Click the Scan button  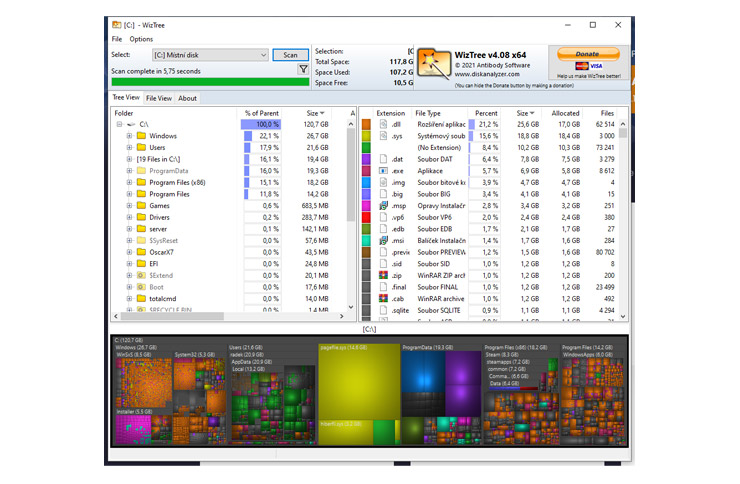[290, 55]
